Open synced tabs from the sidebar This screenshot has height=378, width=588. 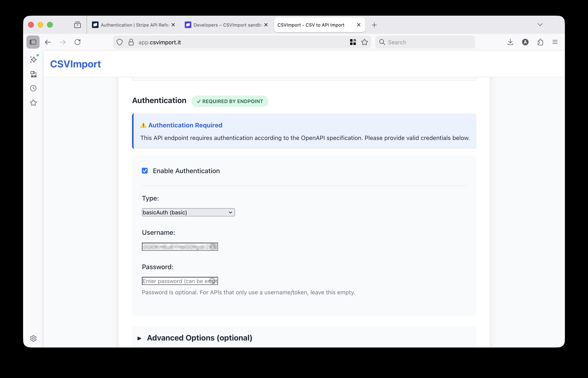click(x=33, y=74)
